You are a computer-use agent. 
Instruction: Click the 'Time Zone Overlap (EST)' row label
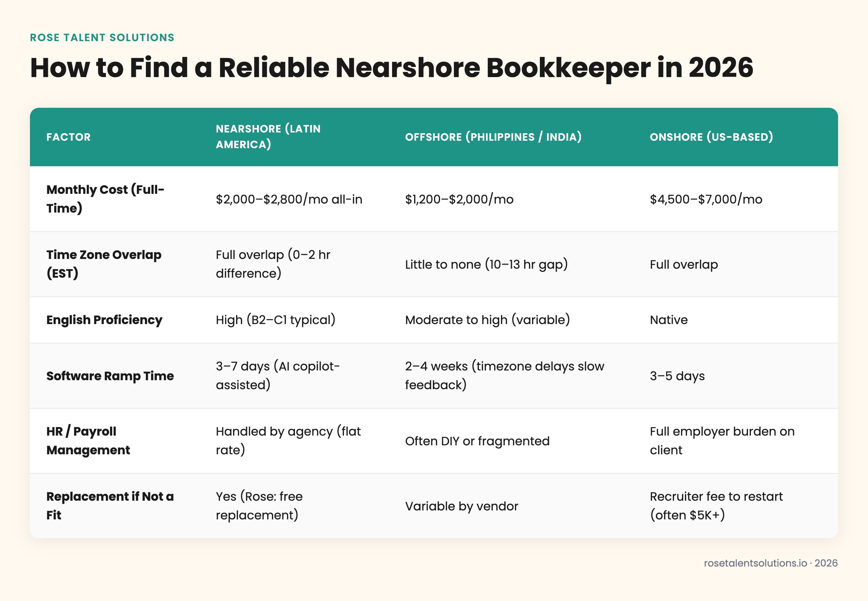104,264
